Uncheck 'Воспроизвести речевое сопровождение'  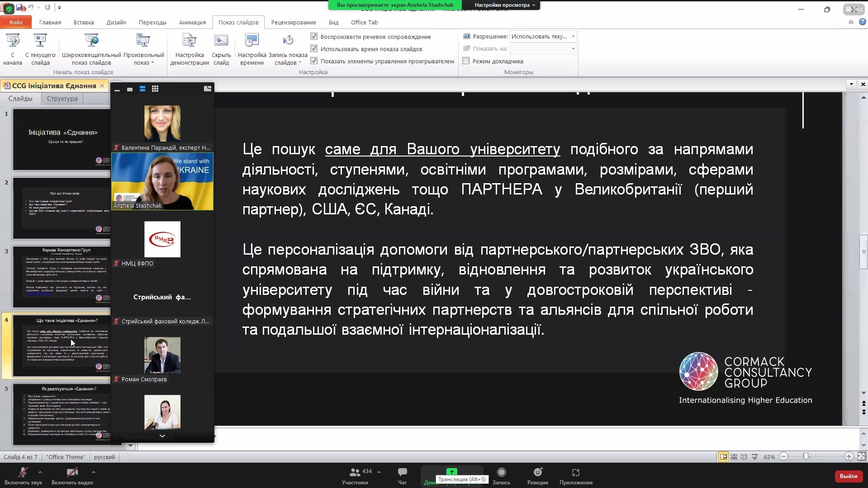[314, 37]
